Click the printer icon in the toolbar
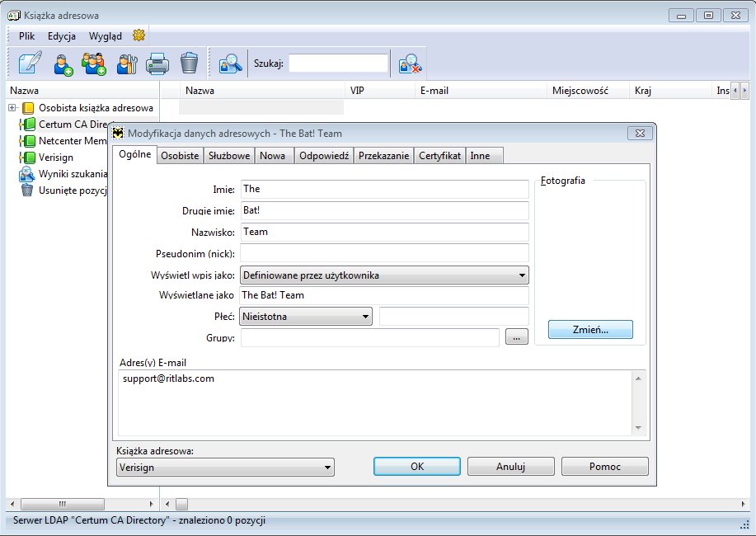The image size is (756, 536). pyautogui.click(x=157, y=63)
